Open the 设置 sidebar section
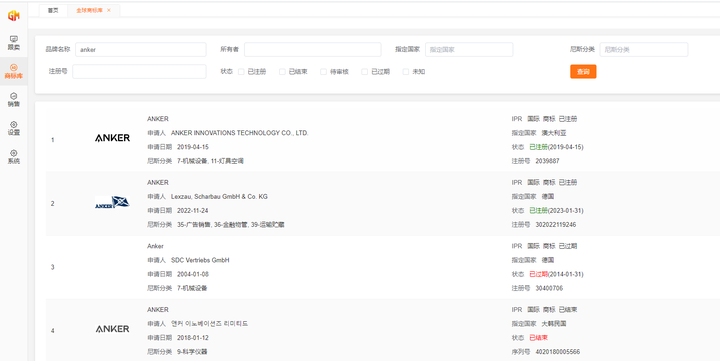The height and width of the screenshot is (361, 720). (13, 128)
